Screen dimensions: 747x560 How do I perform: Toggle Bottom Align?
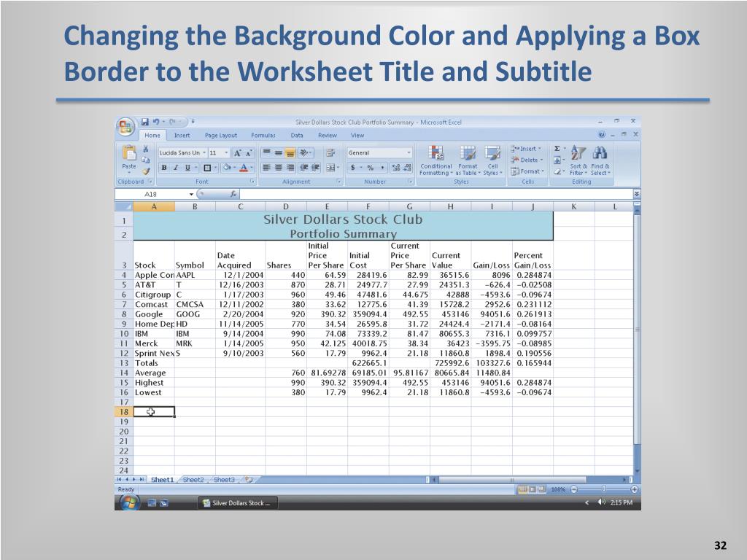pos(290,153)
